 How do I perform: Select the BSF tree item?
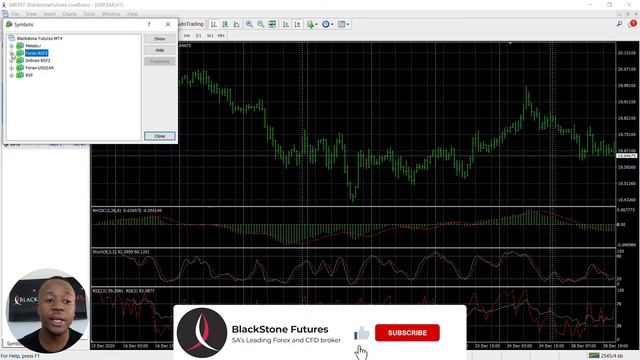[x=29, y=75]
